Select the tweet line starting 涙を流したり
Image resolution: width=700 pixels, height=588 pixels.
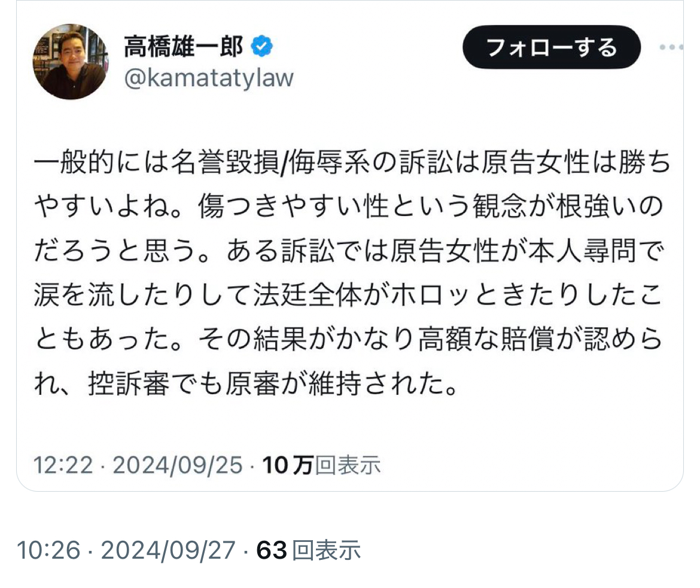click(348, 295)
